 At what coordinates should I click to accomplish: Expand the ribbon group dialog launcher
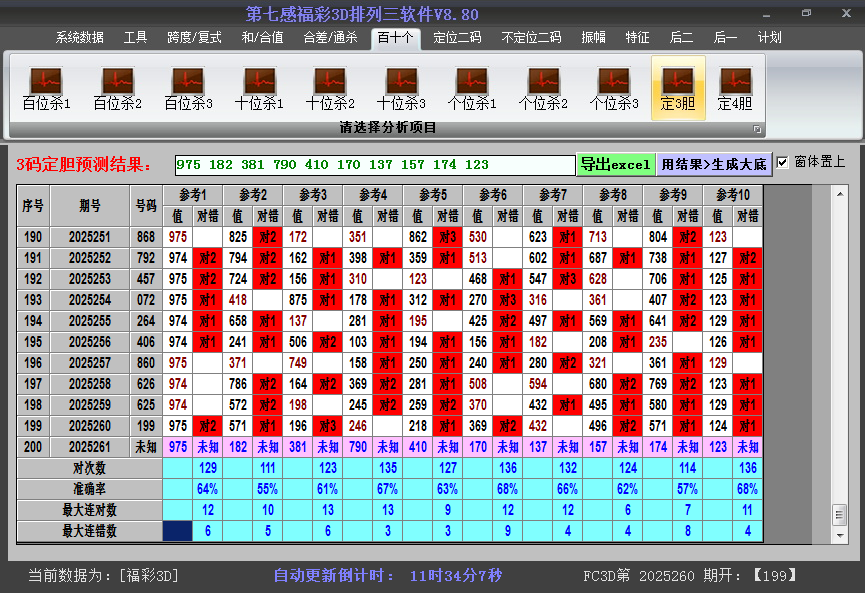(x=757, y=129)
